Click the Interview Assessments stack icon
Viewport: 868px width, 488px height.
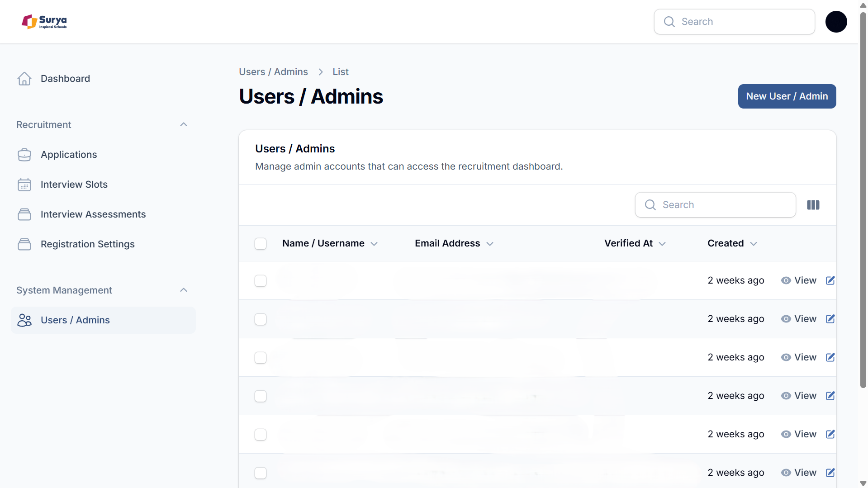click(x=24, y=214)
